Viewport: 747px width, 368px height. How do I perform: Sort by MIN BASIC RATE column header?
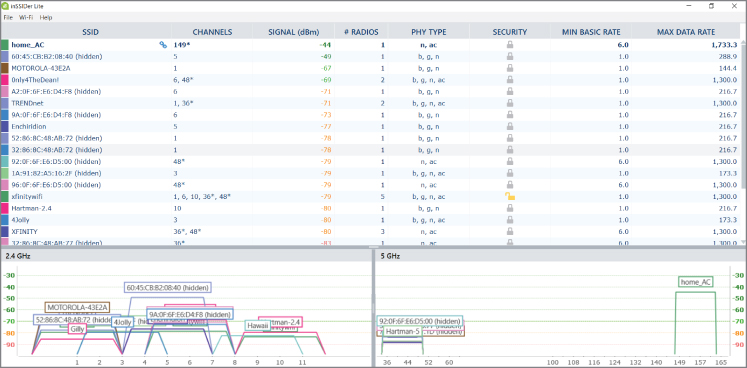coord(591,32)
